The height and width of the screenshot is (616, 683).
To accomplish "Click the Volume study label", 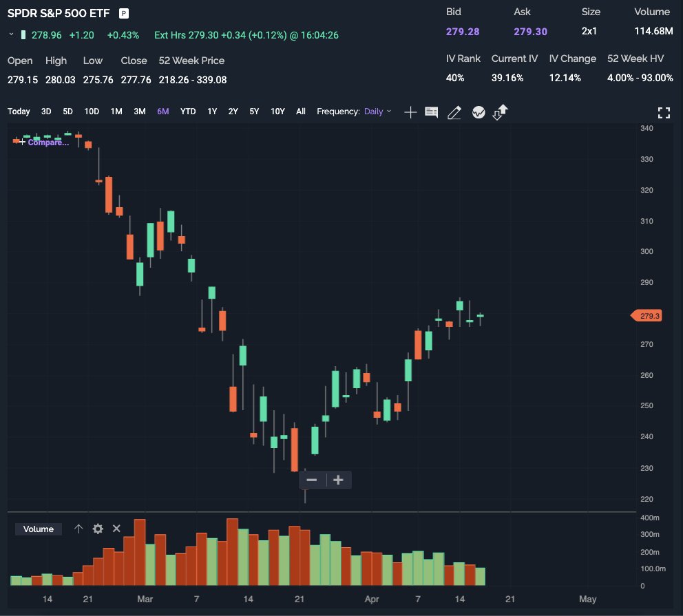I will pyautogui.click(x=39, y=529).
